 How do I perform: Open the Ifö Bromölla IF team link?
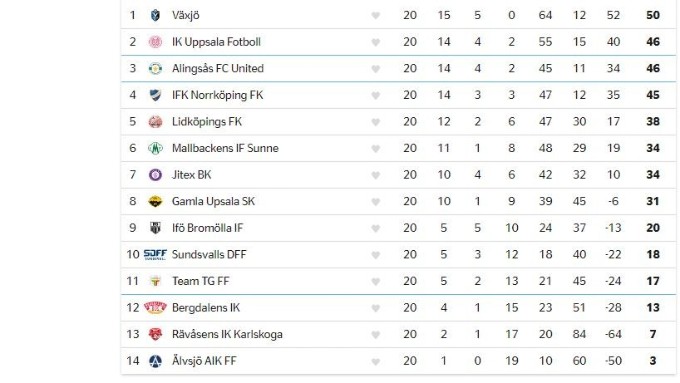tap(207, 228)
